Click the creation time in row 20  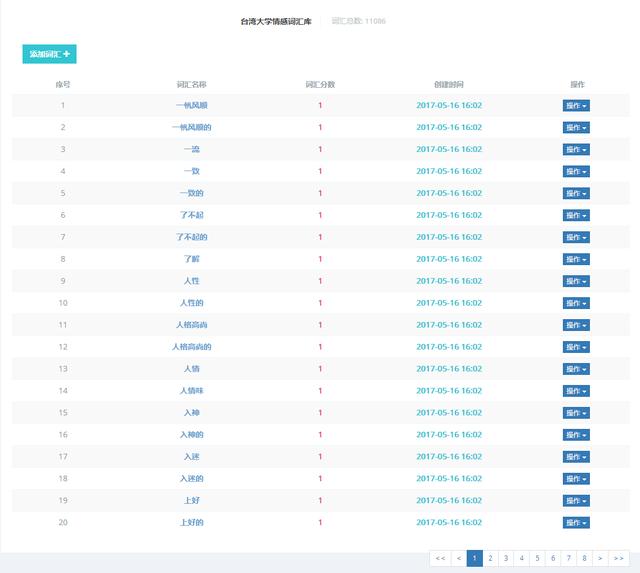pos(449,522)
